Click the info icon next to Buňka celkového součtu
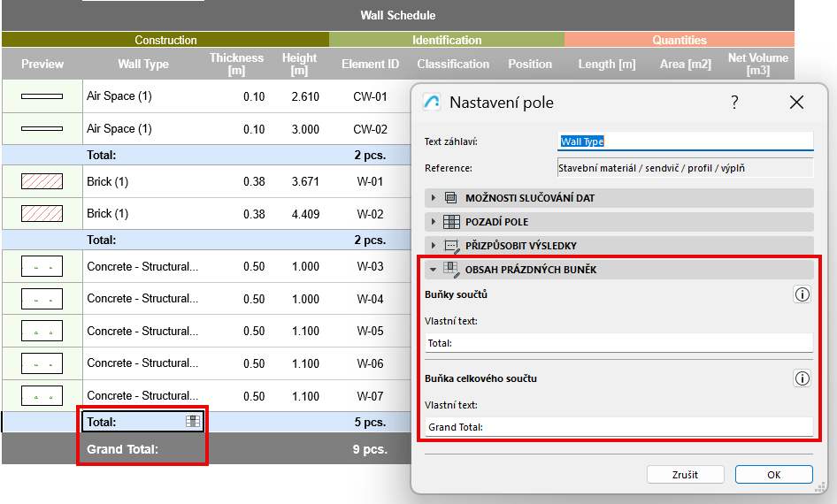837x504 pixels. point(802,378)
